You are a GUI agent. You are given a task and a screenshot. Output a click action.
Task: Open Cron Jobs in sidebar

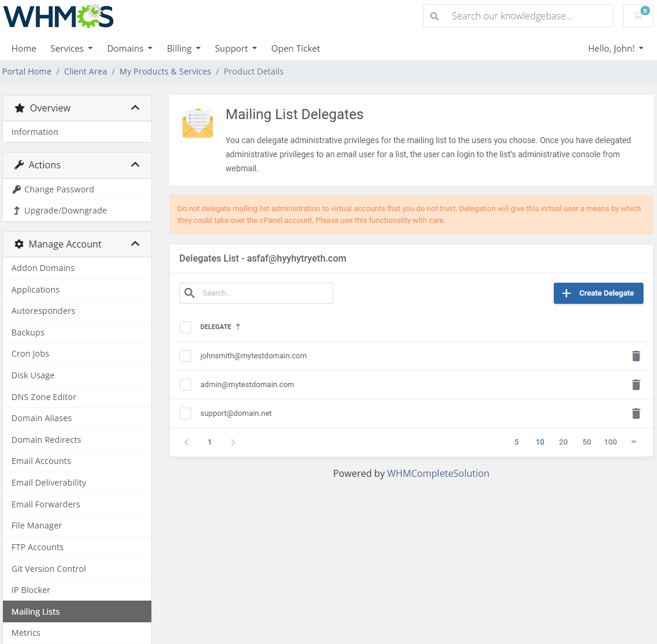[x=77, y=354]
